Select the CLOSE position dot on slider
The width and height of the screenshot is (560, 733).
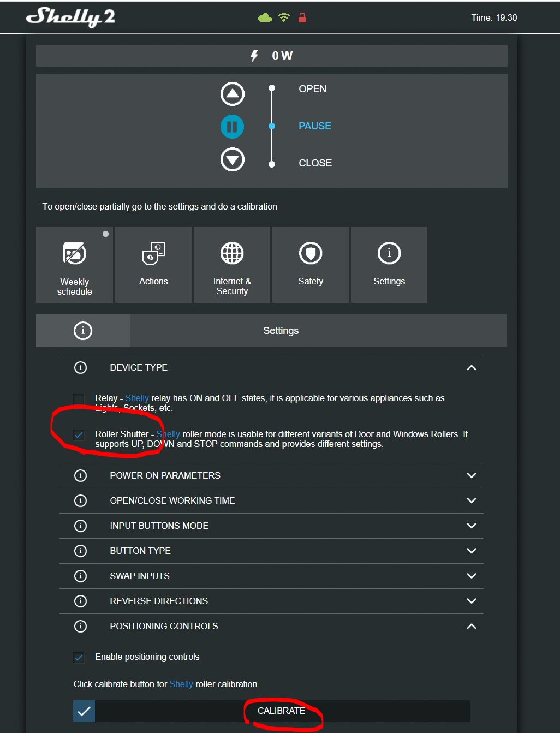(272, 164)
